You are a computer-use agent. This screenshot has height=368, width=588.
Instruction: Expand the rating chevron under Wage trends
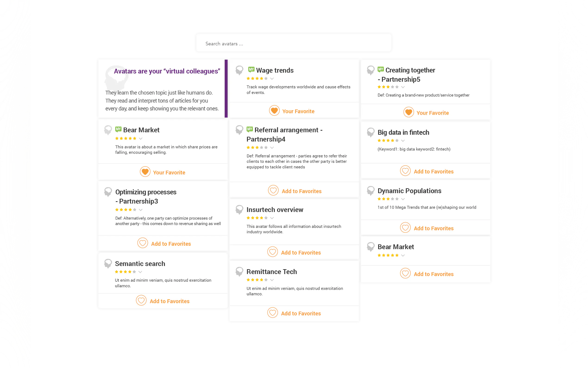click(x=272, y=79)
